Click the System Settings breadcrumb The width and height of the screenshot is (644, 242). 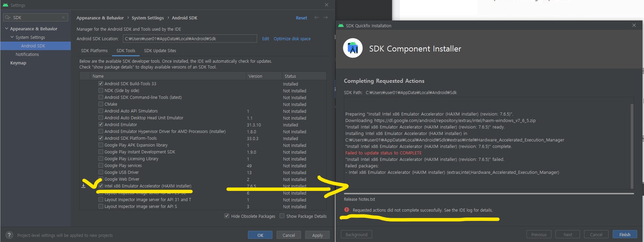[x=148, y=18]
